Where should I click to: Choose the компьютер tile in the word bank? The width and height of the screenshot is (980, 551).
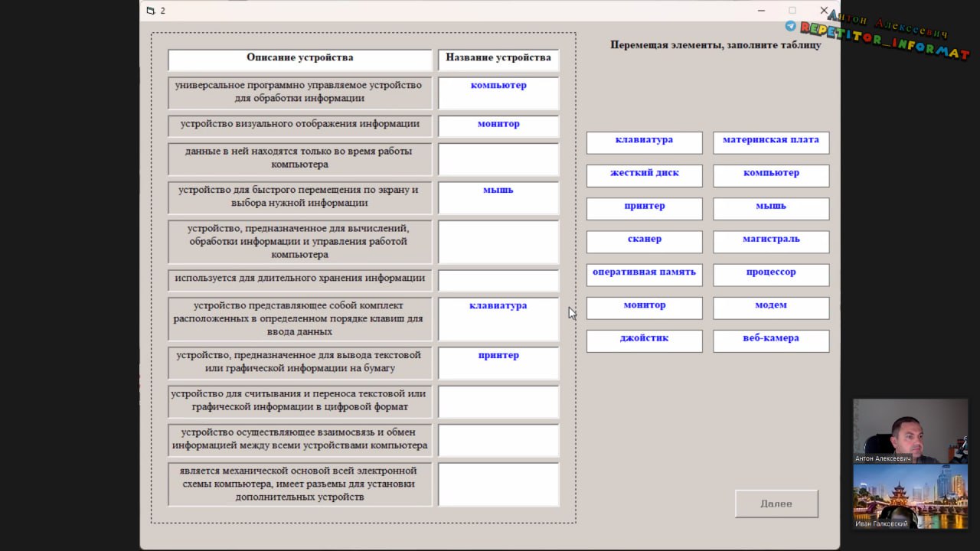point(771,176)
